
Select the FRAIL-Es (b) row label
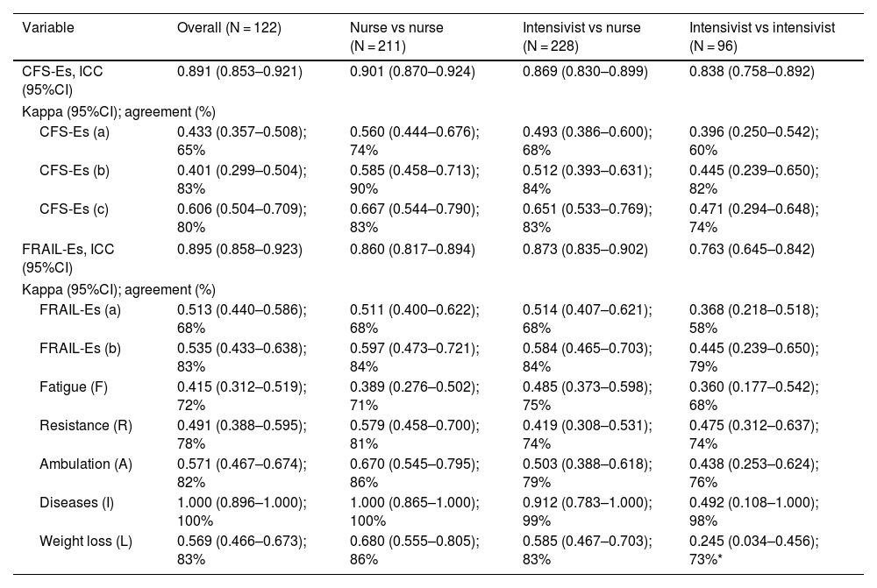80,348
